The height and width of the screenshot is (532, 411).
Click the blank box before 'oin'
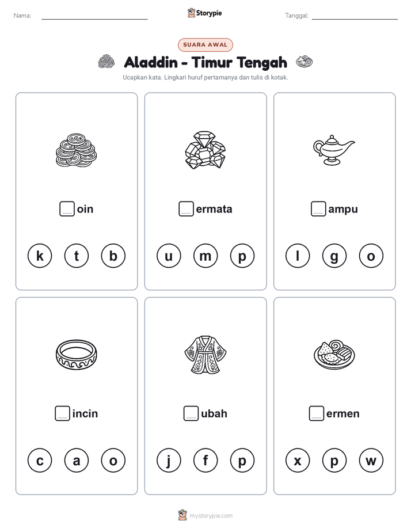67,208
